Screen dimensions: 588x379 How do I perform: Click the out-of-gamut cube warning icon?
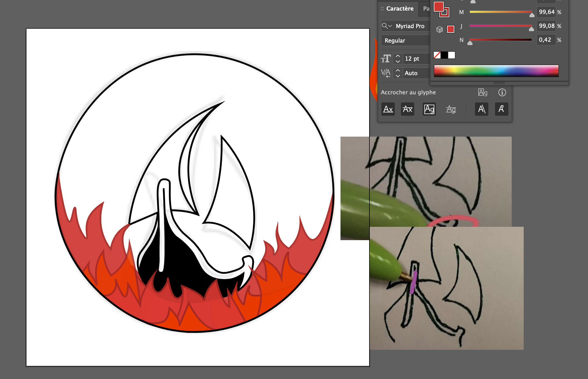440,29
